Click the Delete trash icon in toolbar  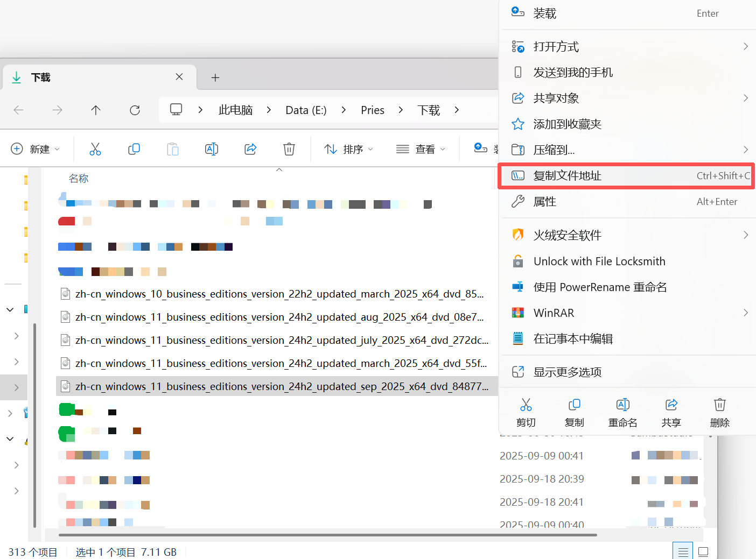coord(289,149)
